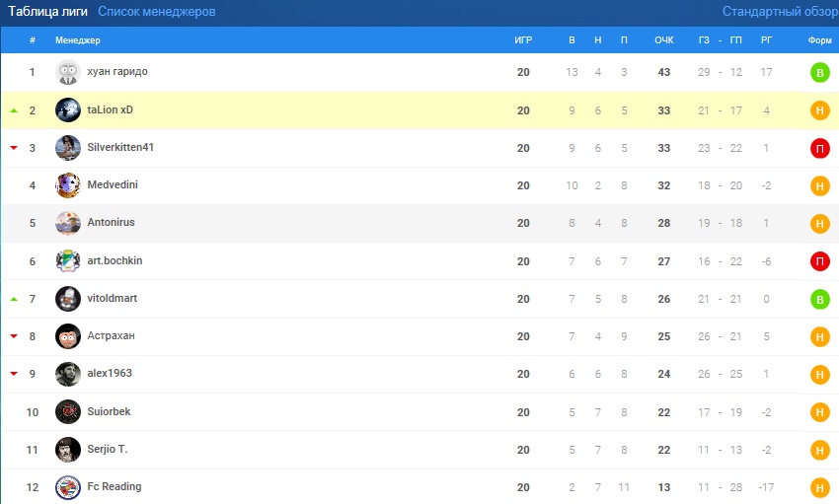Click green form badge for vitoldmart
The width and height of the screenshot is (839, 504).
819,299
